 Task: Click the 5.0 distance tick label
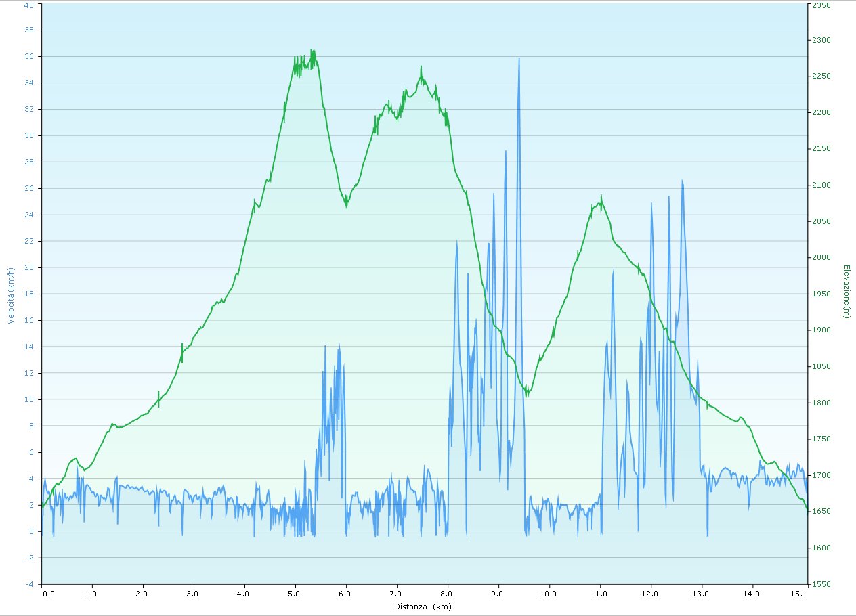coord(295,594)
